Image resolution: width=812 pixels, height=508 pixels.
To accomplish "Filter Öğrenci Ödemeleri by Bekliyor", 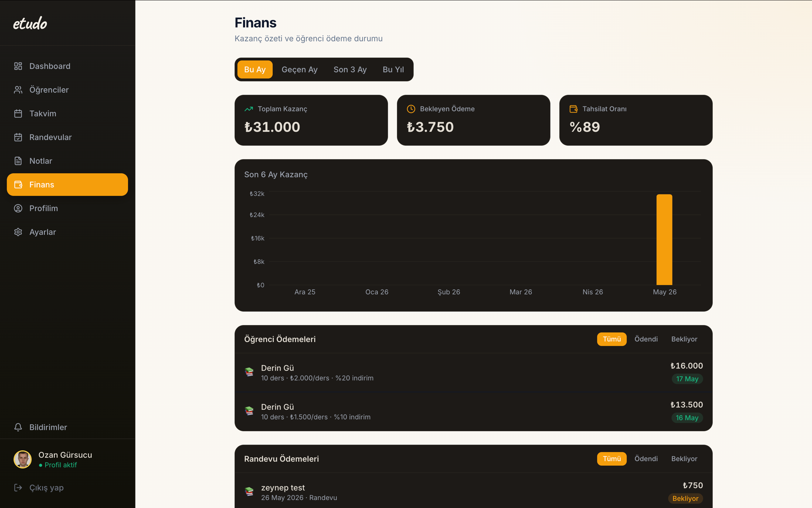I will click(x=684, y=339).
